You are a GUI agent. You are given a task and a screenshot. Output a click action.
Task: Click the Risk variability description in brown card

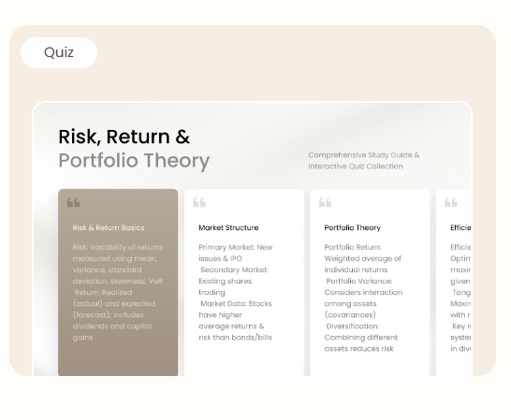tap(118, 264)
